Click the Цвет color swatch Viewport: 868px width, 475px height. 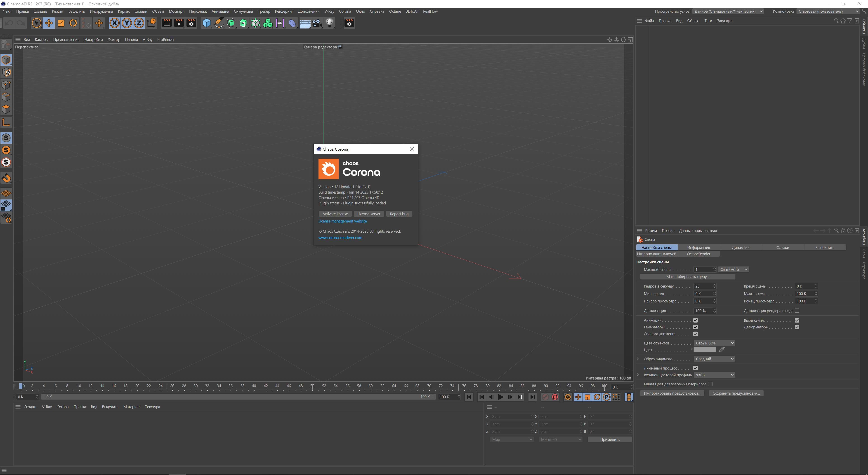click(x=705, y=350)
